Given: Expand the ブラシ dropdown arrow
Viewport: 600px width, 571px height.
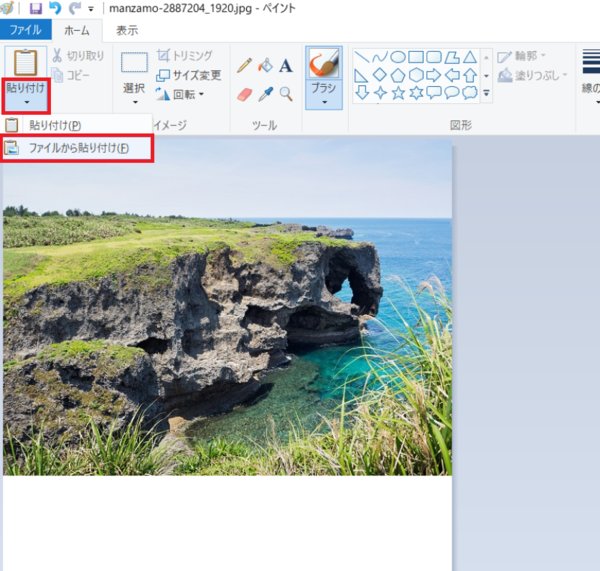Looking at the screenshot, I should point(324,102).
